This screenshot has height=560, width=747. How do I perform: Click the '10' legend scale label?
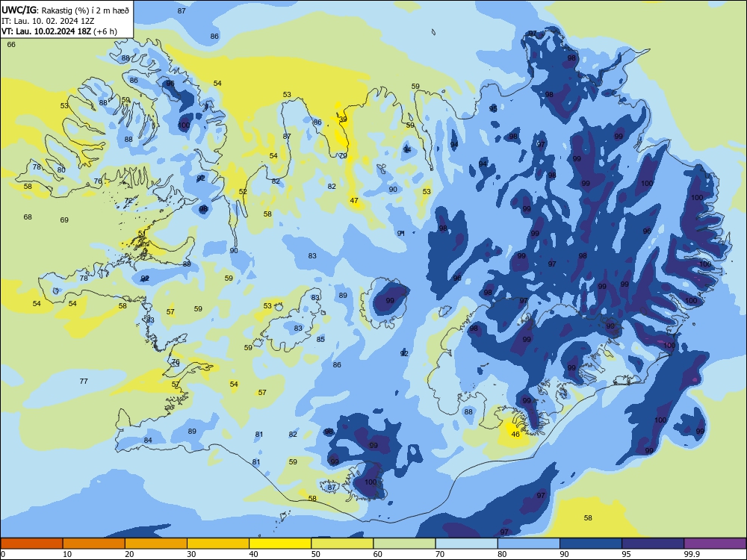coord(67,554)
